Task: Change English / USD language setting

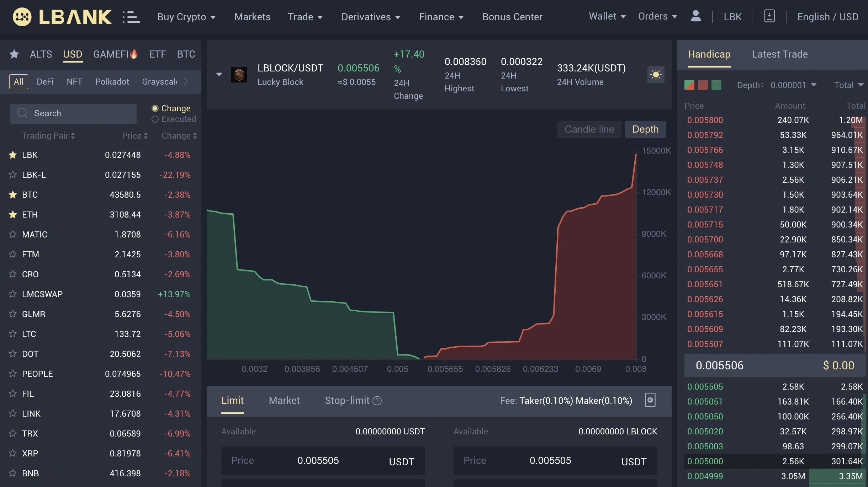Action: [x=828, y=17]
